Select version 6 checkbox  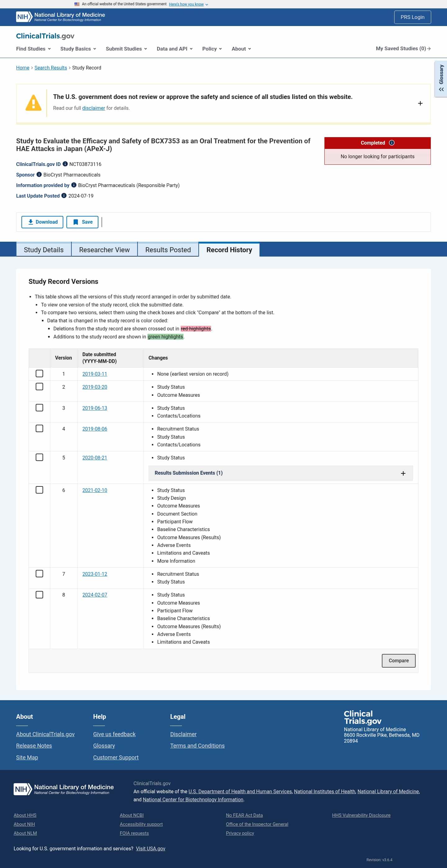point(39,490)
